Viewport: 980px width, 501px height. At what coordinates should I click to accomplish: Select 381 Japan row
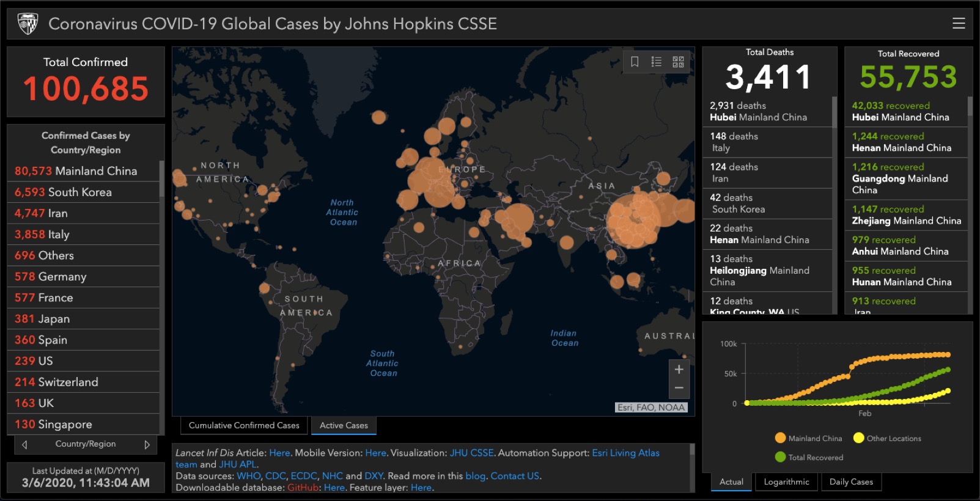pyautogui.click(x=83, y=319)
